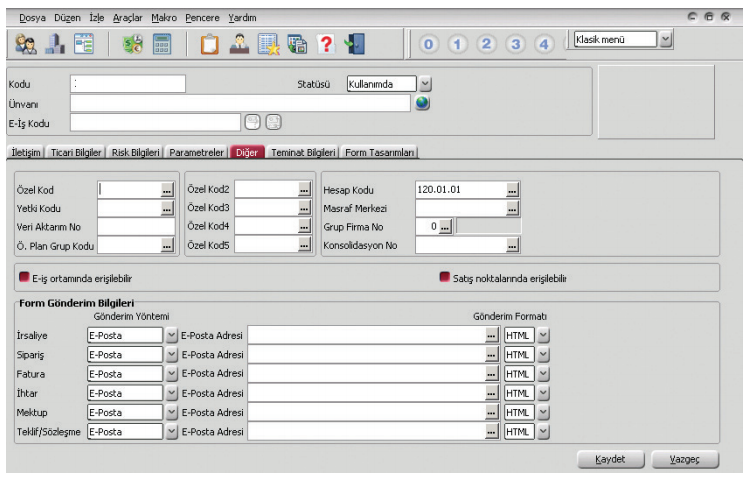
Task: Open the Statüsü dropdown showing Kullanımda
Action: pos(425,84)
